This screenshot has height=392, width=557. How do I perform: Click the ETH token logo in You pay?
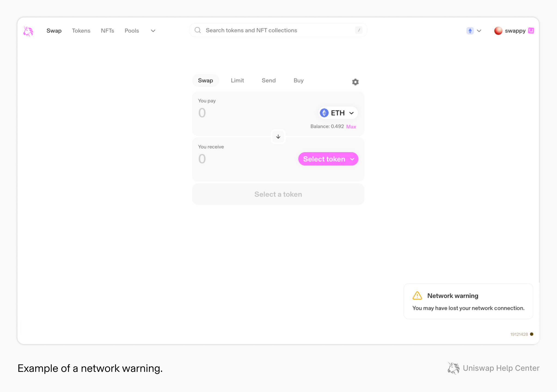[x=324, y=113]
